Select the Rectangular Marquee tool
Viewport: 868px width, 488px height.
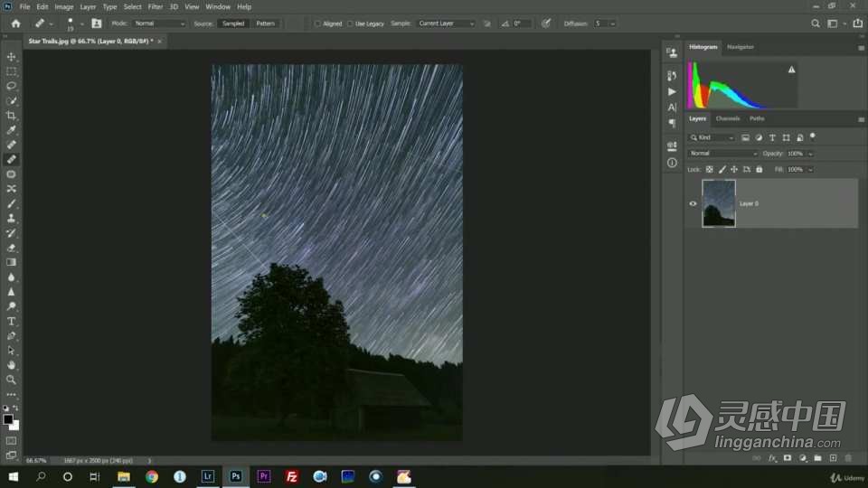[11, 71]
